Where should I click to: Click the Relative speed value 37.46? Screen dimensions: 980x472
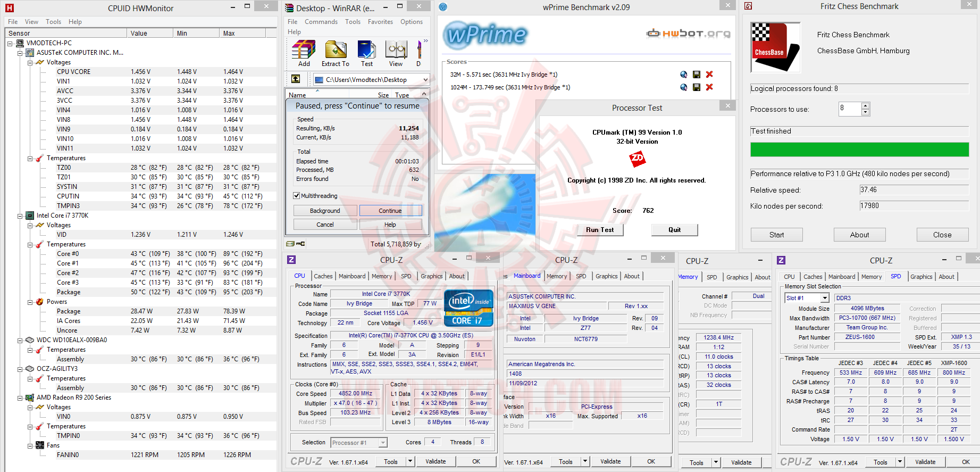[914, 190]
